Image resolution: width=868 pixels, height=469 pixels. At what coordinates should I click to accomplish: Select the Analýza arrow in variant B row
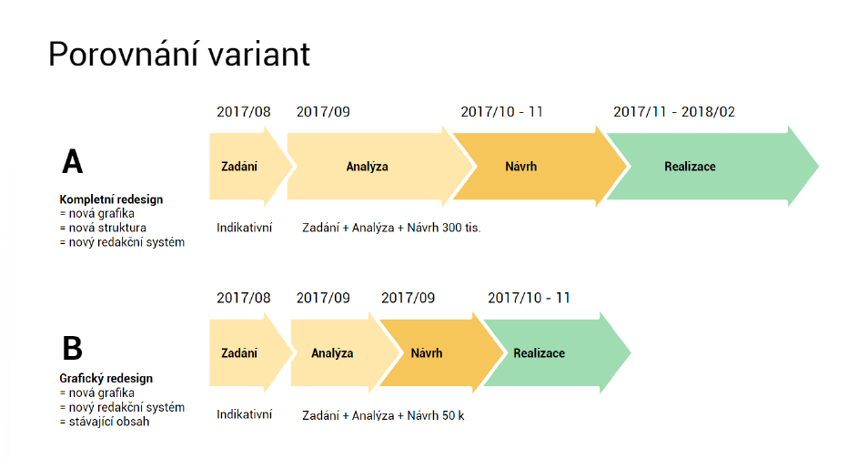331,353
